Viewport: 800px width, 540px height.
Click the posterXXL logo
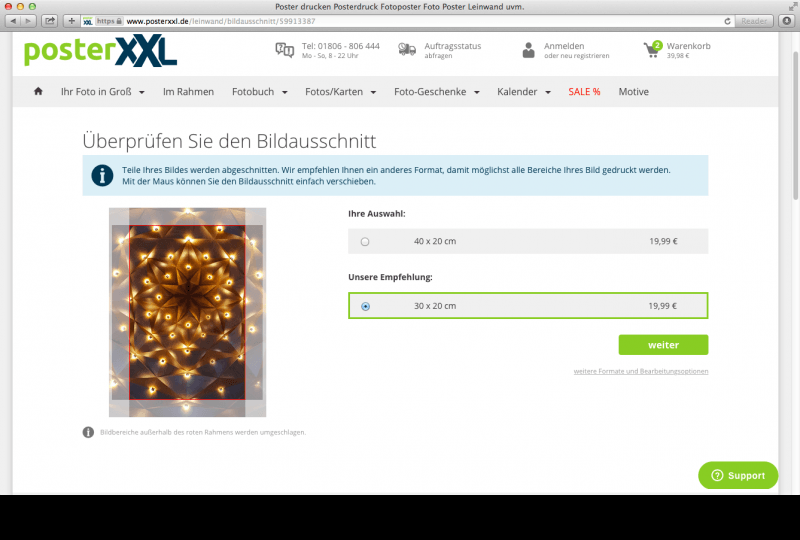[x=100, y=51]
